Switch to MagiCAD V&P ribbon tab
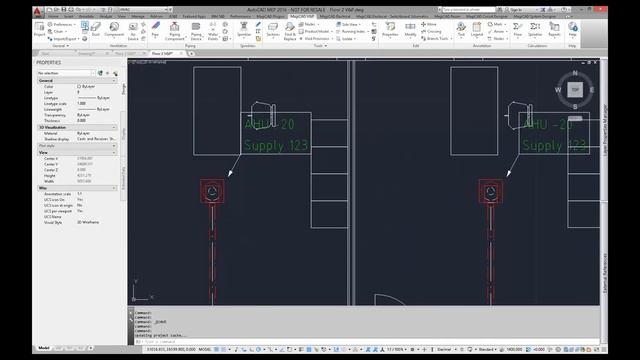Image resolution: width=640 pixels, height=360 pixels. 302,17
